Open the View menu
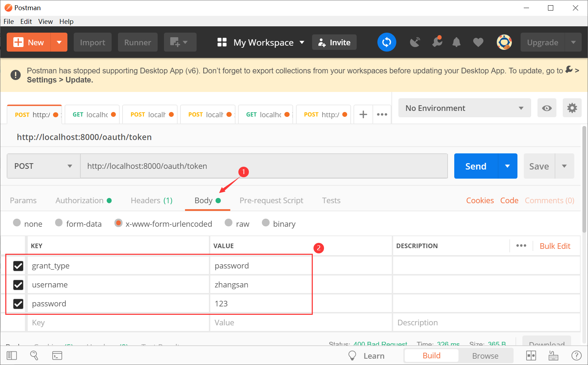 46,21
